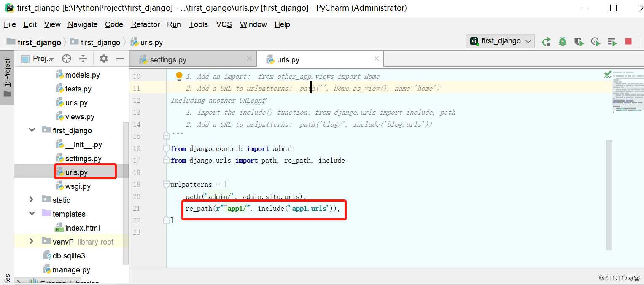Image resolution: width=644 pixels, height=285 pixels.
Task: Start debugging with the bug icon
Action: (563, 41)
